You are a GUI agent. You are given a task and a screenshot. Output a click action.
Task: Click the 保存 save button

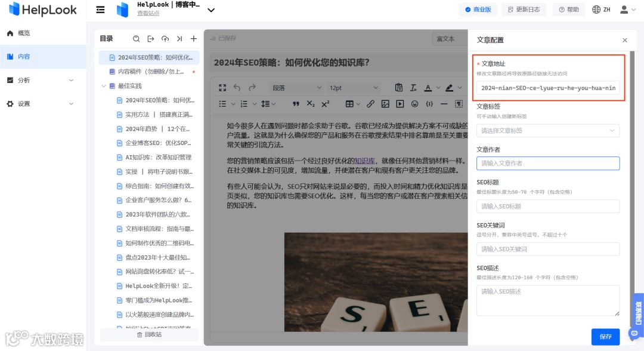[x=605, y=336]
